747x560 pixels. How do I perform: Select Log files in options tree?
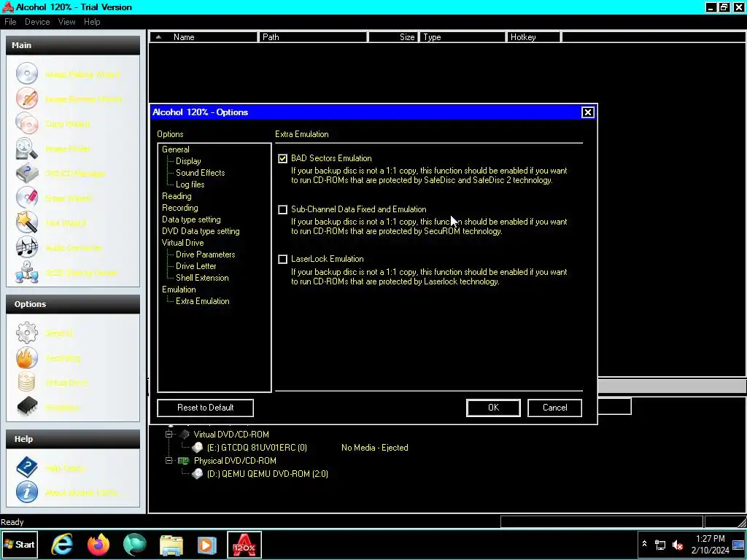[190, 184]
